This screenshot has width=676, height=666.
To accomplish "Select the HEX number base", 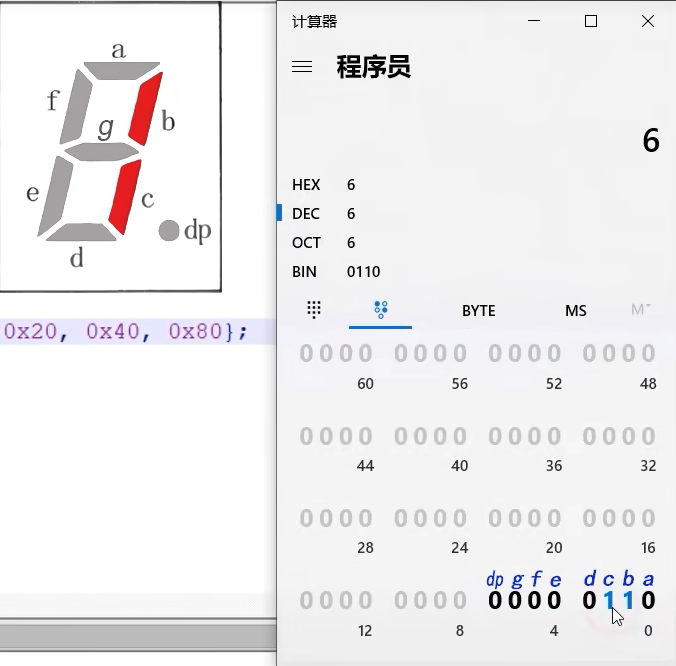I will [306, 185].
